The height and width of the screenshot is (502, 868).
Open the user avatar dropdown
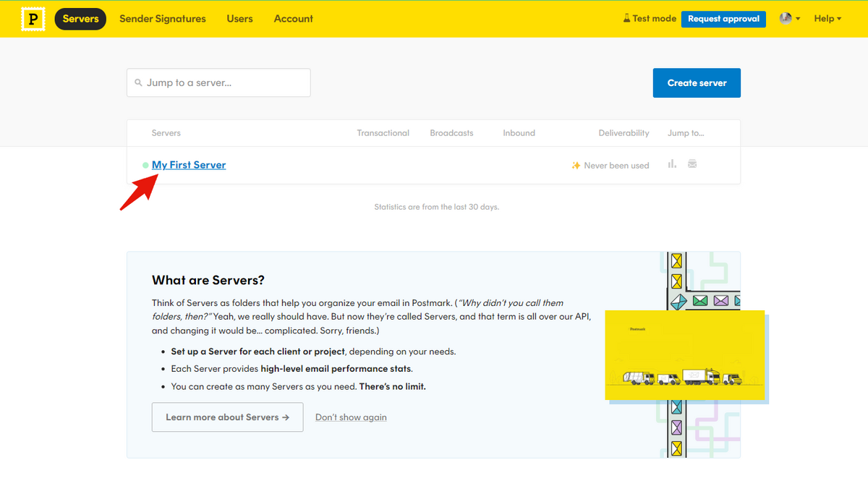pos(789,19)
